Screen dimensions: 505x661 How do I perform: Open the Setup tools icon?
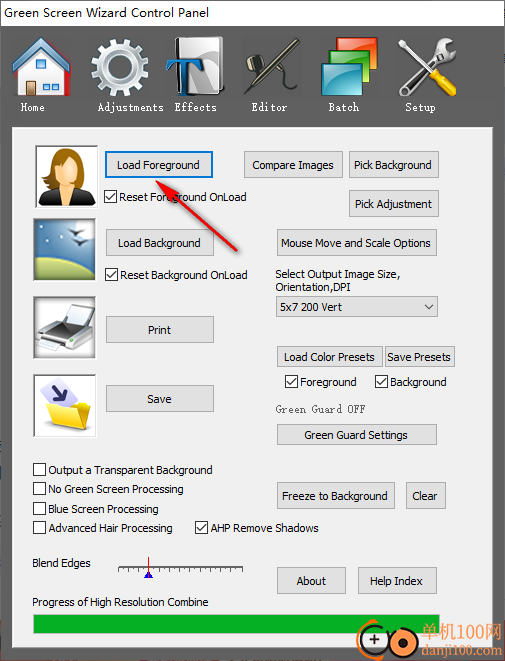coord(427,67)
